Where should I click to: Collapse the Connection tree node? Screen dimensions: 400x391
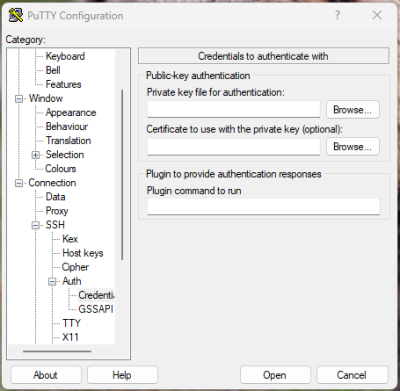19,183
